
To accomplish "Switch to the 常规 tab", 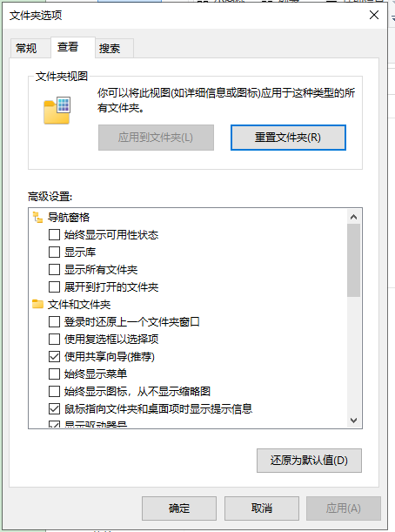I will [26, 48].
